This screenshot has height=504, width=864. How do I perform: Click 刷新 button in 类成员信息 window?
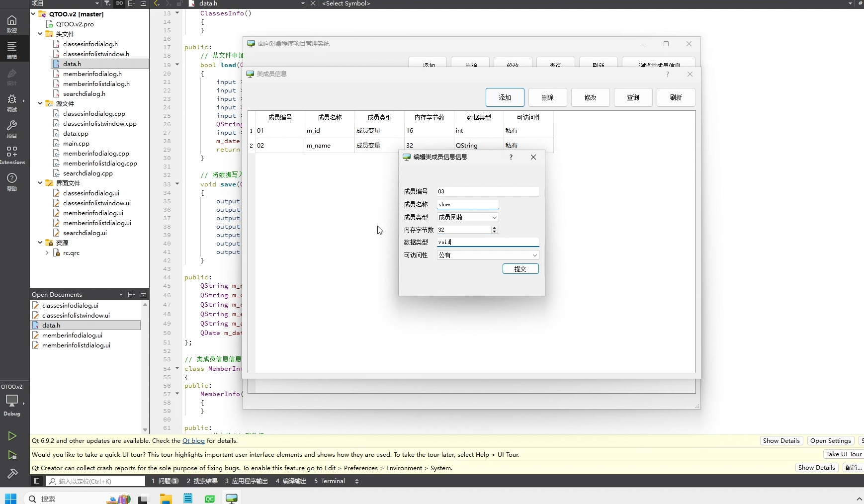point(676,97)
